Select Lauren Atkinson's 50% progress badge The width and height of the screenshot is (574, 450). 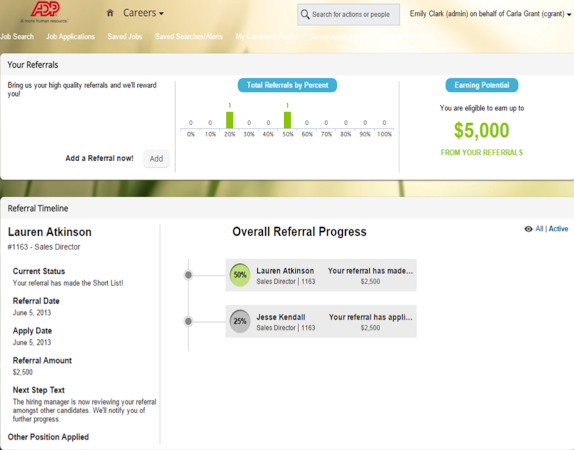[240, 275]
